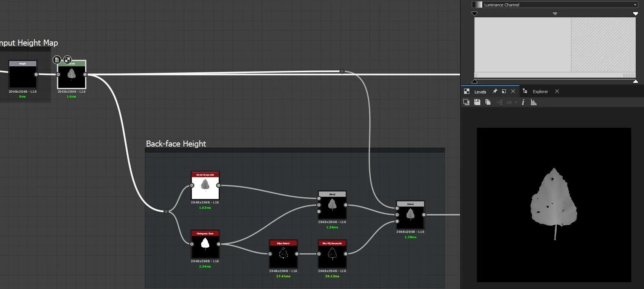Click the mid-gray gamma handle above the histogram

coord(555,14)
